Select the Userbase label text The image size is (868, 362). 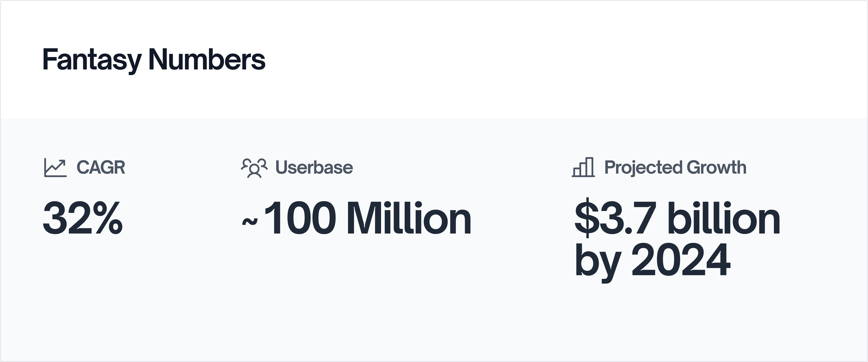coord(314,168)
